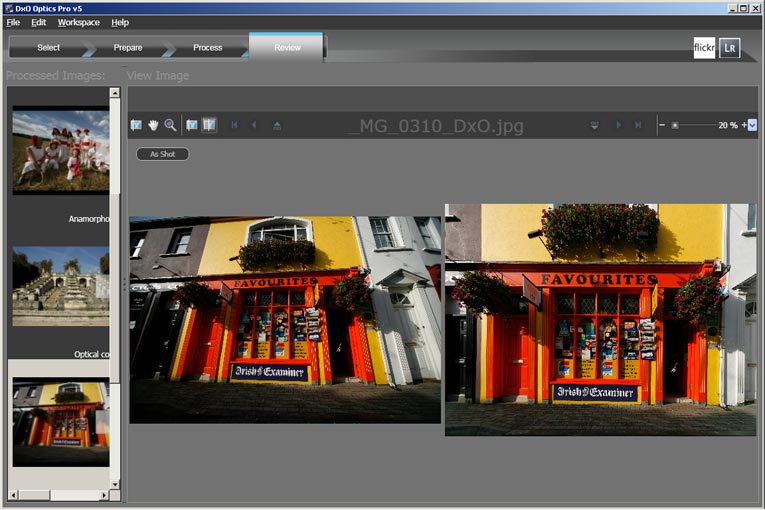Go to last image arrow
This screenshot has height=510, width=765.
pyautogui.click(x=638, y=125)
